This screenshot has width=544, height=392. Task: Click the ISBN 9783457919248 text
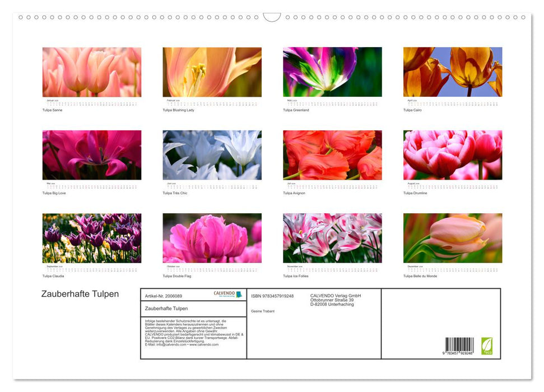click(x=272, y=296)
